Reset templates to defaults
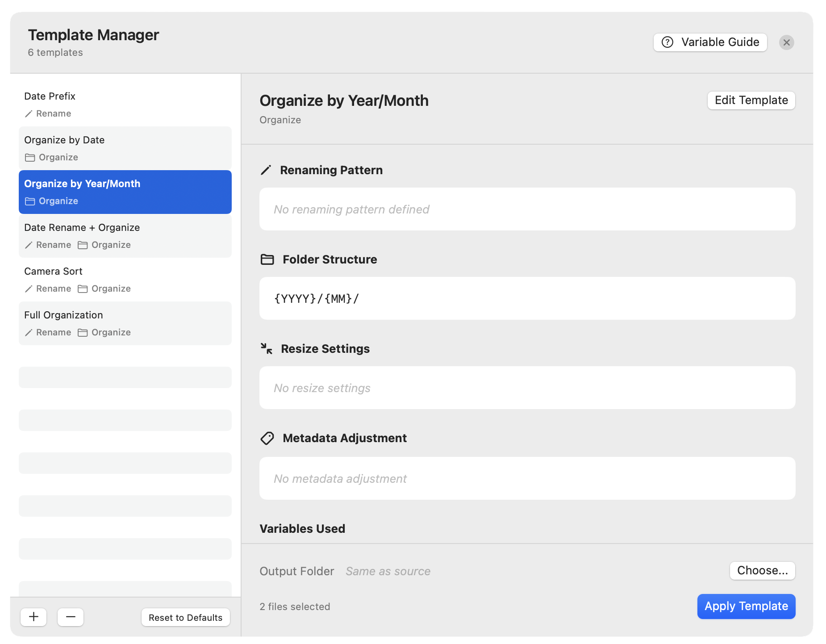 click(185, 617)
